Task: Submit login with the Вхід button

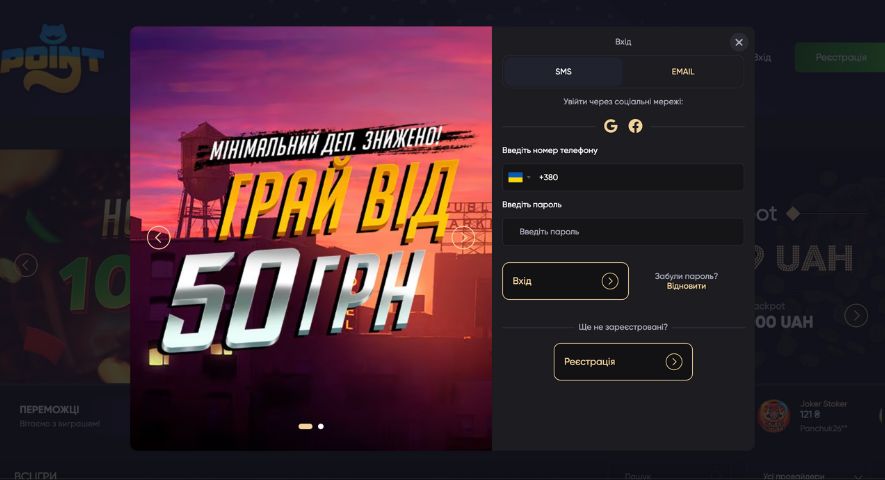Action: point(565,281)
